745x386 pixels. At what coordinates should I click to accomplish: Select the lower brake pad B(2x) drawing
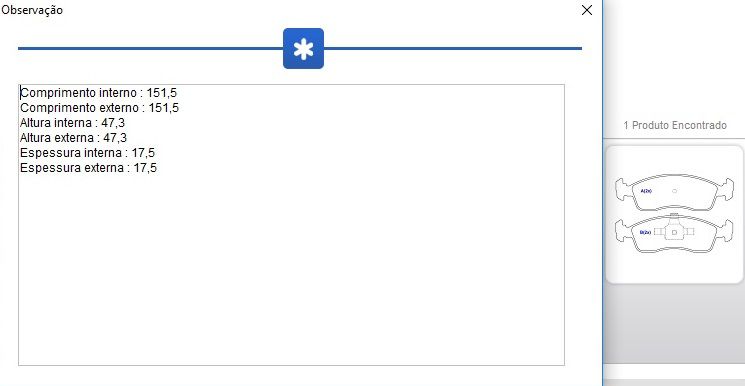coord(674,233)
